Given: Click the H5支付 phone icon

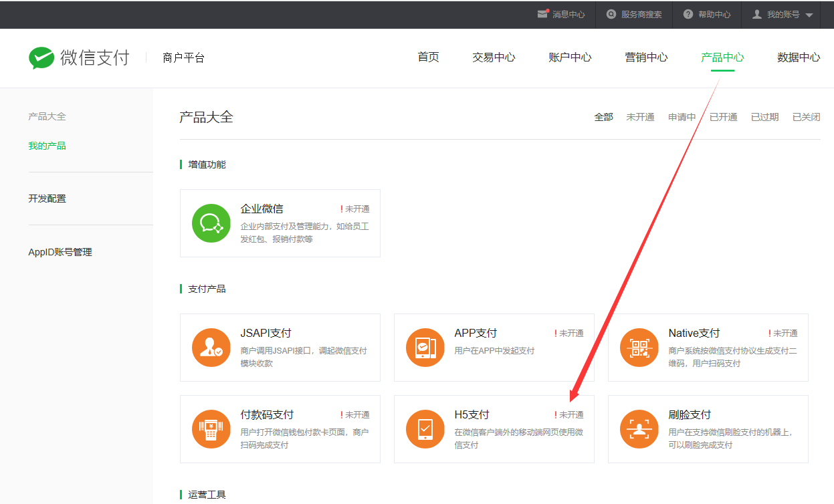Looking at the screenshot, I should tap(425, 429).
